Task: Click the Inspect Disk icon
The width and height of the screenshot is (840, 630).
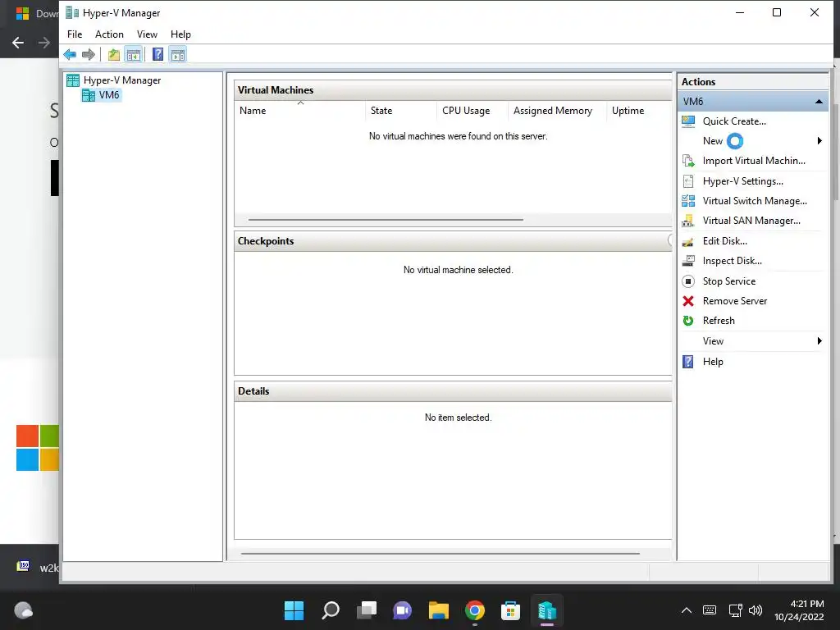Action: click(x=688, y=261)
